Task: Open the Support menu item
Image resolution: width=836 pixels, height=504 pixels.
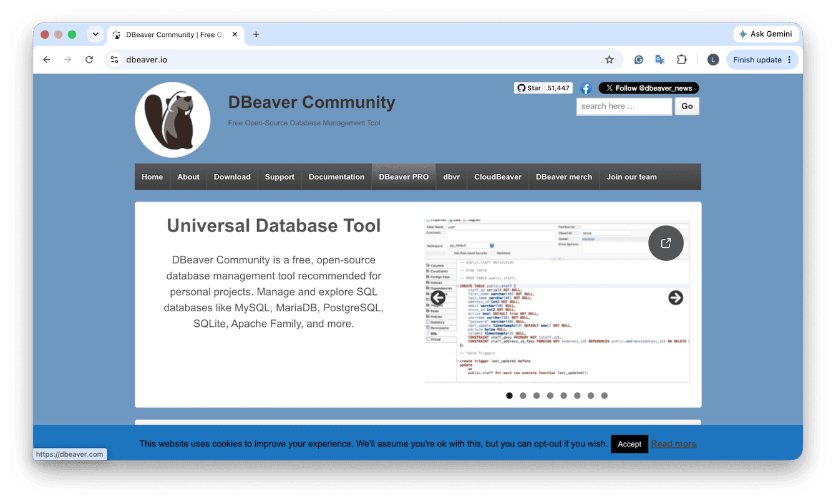Action: 279,177
